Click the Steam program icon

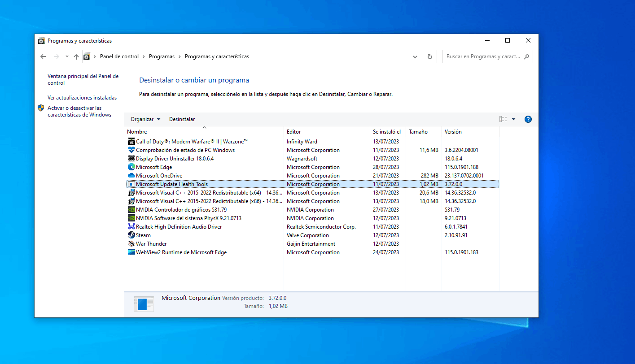click(x=131, y=235)
